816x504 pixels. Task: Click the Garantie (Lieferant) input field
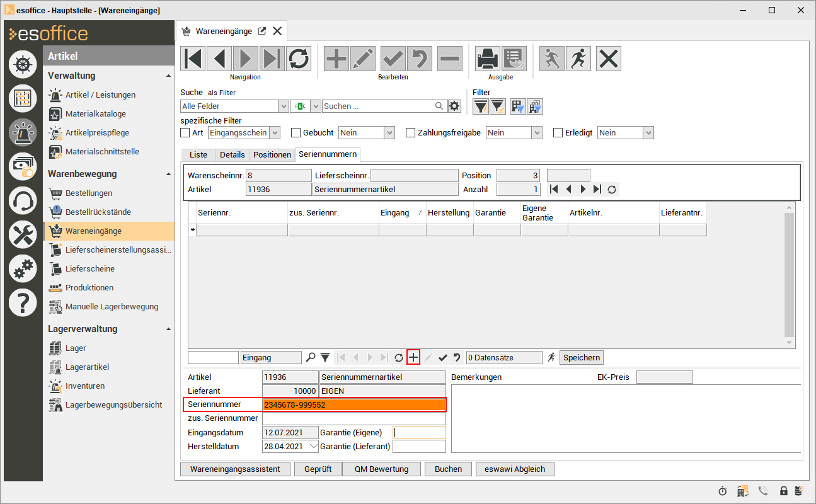coord(419,446)
